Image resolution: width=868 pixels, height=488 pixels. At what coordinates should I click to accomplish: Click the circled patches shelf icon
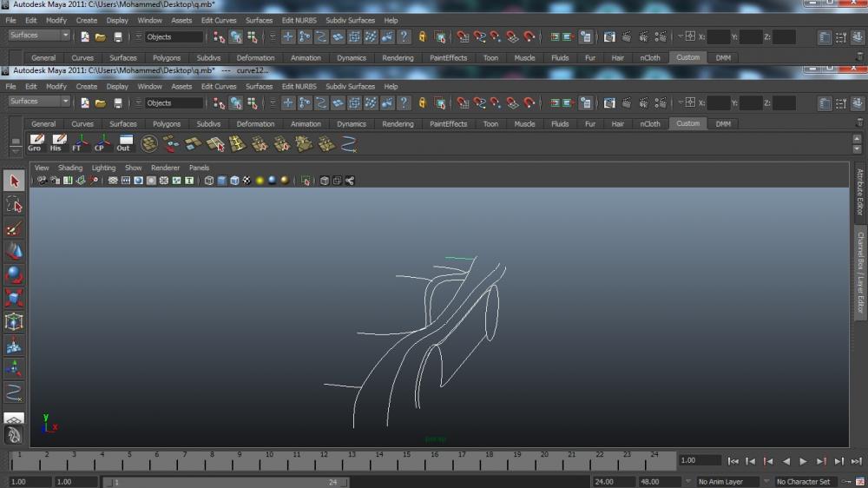(149, 144)
